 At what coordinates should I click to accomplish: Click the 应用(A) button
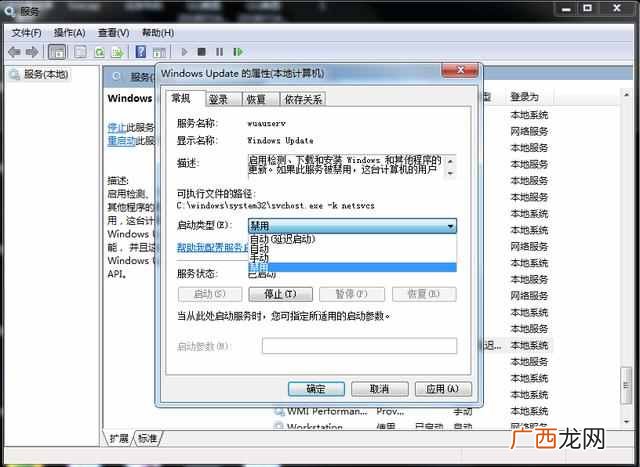click(x=443, y=389)
